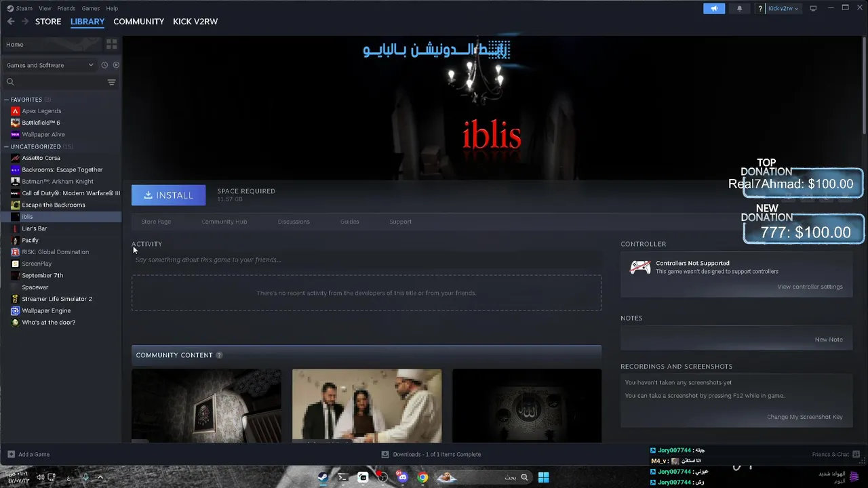Open advanced library filters icon
Image resolution: width=868 pixels, height=488 pixels.
[x=112, y=82]
